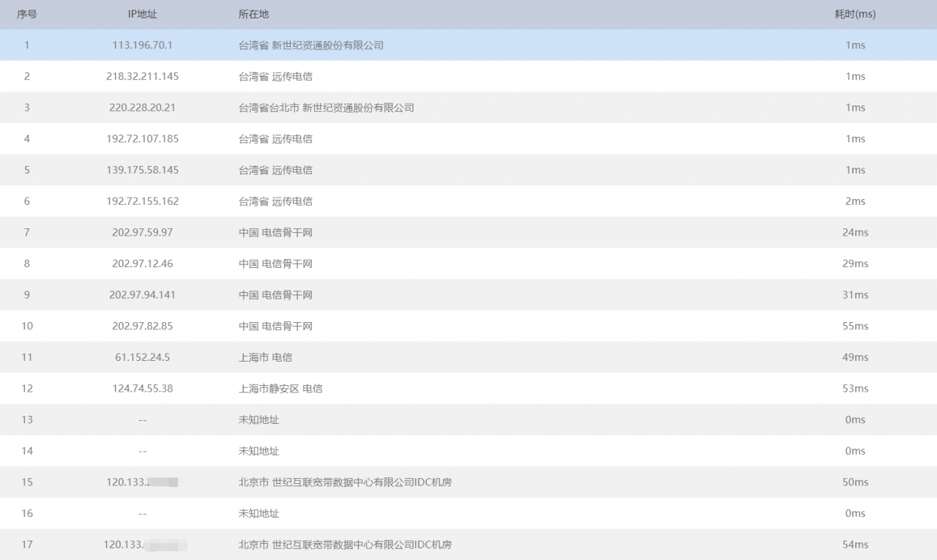Click the 耗时(ms) column header
Viewport: 937px width, 560px height.
pyautogui.click(x=855, y=14)
